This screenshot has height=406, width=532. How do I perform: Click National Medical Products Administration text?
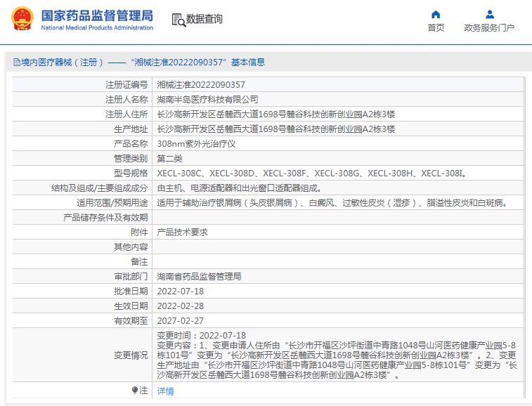[x=97, y=28]
